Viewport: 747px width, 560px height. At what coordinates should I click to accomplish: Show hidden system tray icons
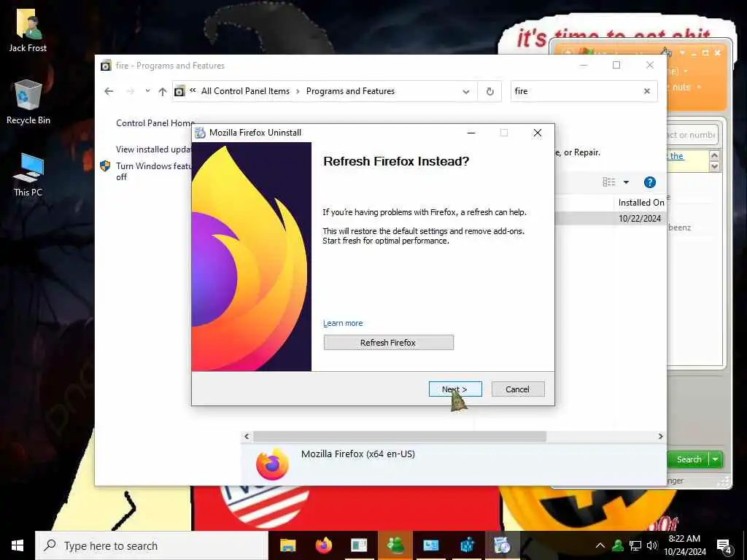click(x=600, y=545)
